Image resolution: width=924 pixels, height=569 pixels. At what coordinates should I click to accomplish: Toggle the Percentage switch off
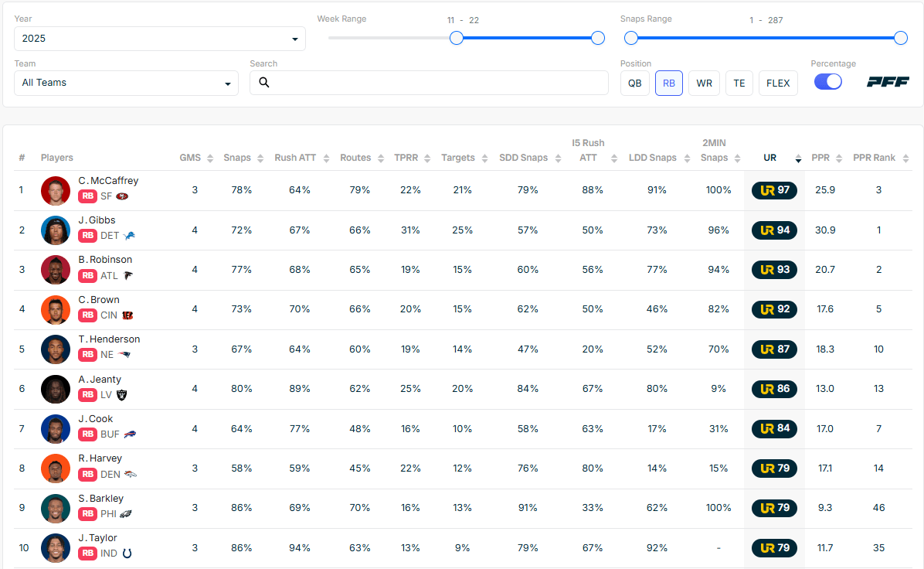tap(827, 82)
